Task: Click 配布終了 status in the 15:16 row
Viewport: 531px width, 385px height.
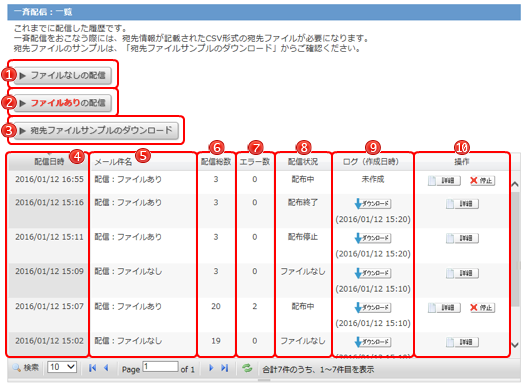Action: [x=303, y=202]
